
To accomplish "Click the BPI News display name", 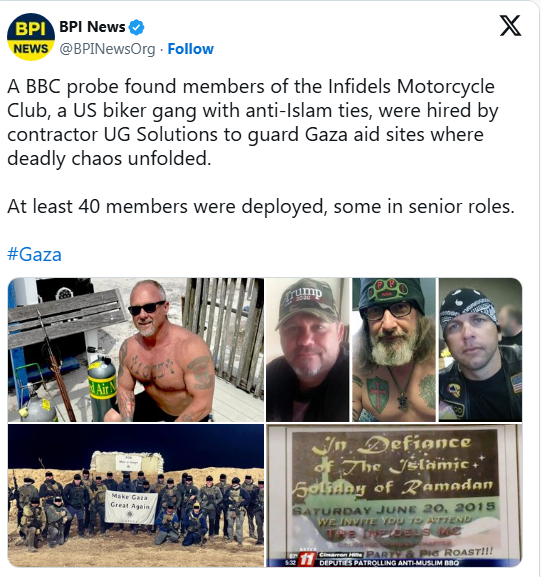I will pos(92,27).
